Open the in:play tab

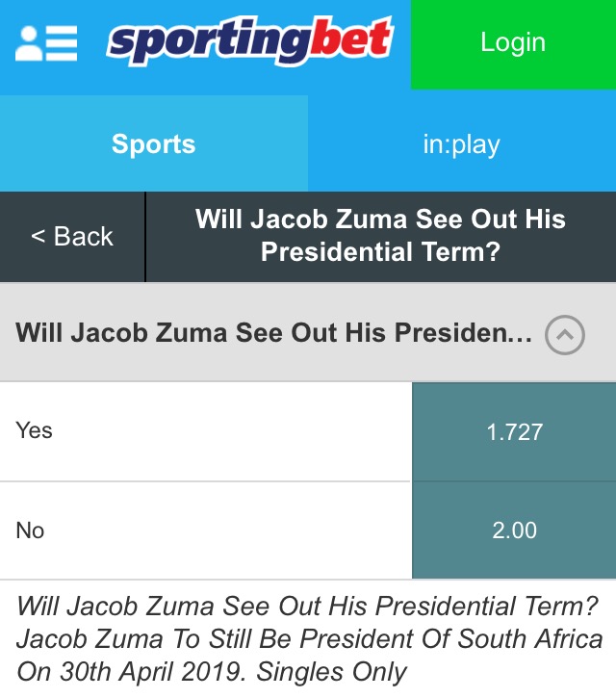click(x=462, y=144)
